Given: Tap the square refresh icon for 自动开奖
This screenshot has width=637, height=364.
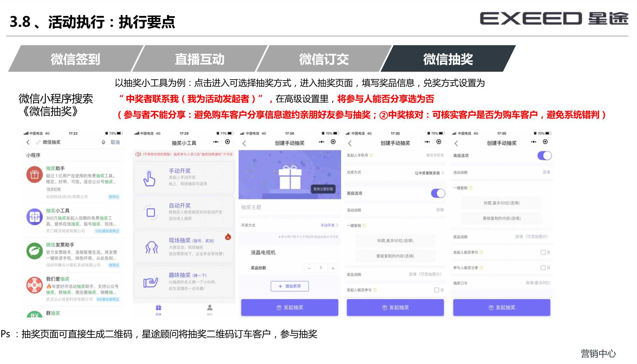Looking at the screenshot, I should [x=150, y=212].
